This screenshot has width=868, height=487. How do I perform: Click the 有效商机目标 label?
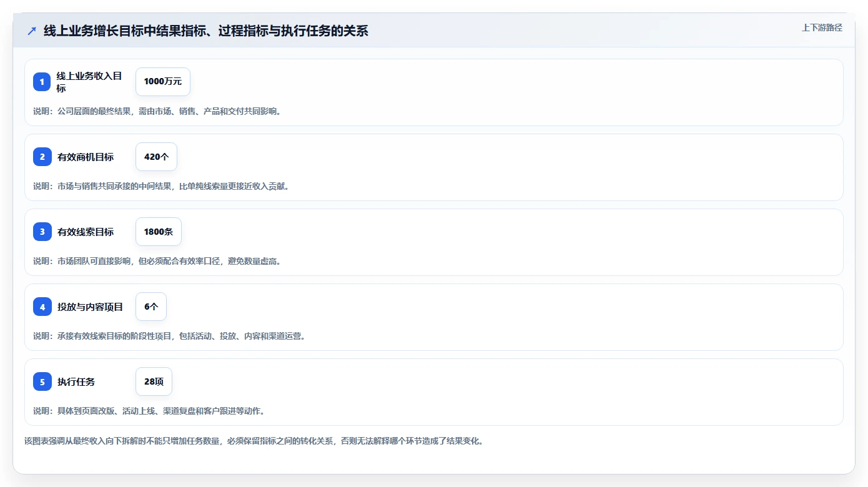[x=86, y=157]
